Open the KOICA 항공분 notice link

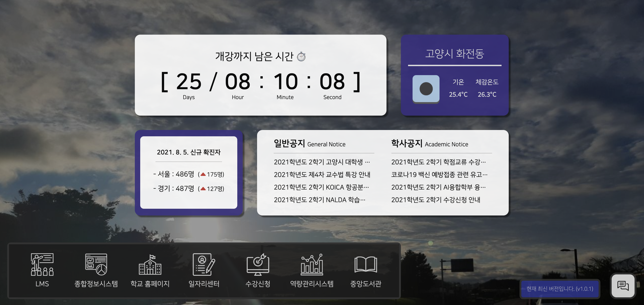click(321, 187)
